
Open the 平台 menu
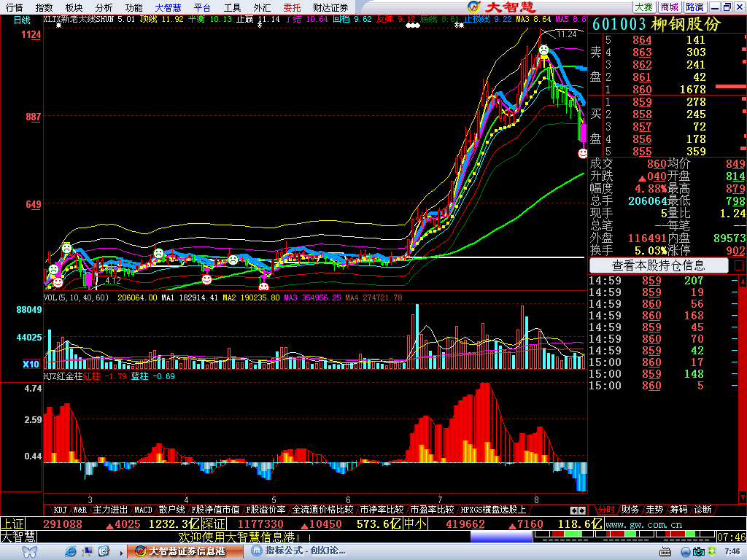[202, 7]
